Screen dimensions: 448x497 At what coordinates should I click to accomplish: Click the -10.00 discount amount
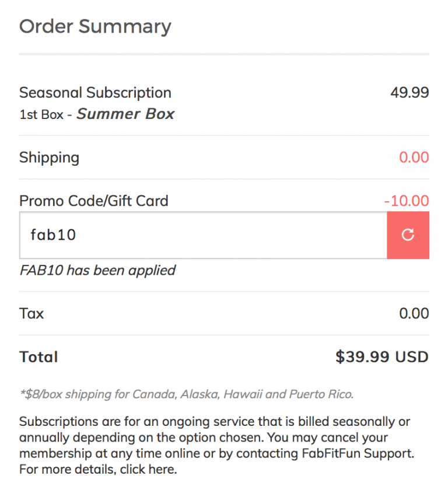tap(407, 201)
